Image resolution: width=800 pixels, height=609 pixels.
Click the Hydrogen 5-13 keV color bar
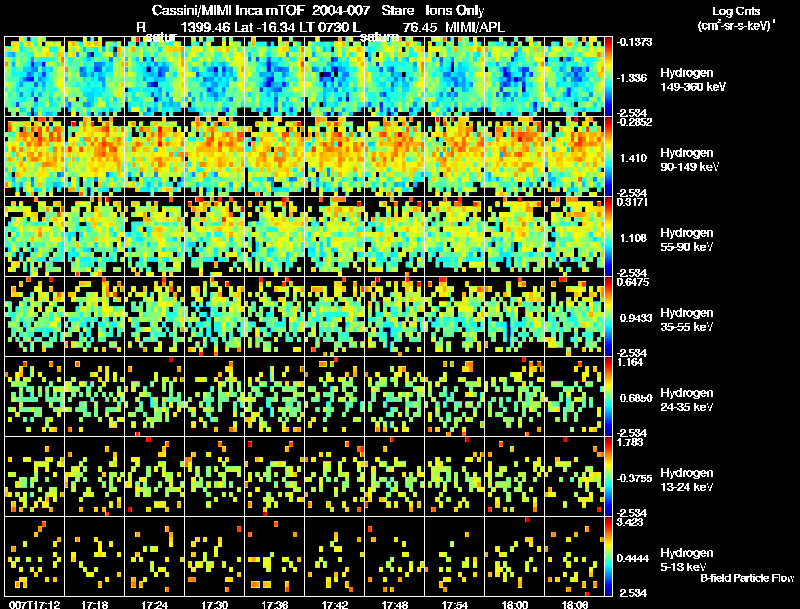point(608,556)
